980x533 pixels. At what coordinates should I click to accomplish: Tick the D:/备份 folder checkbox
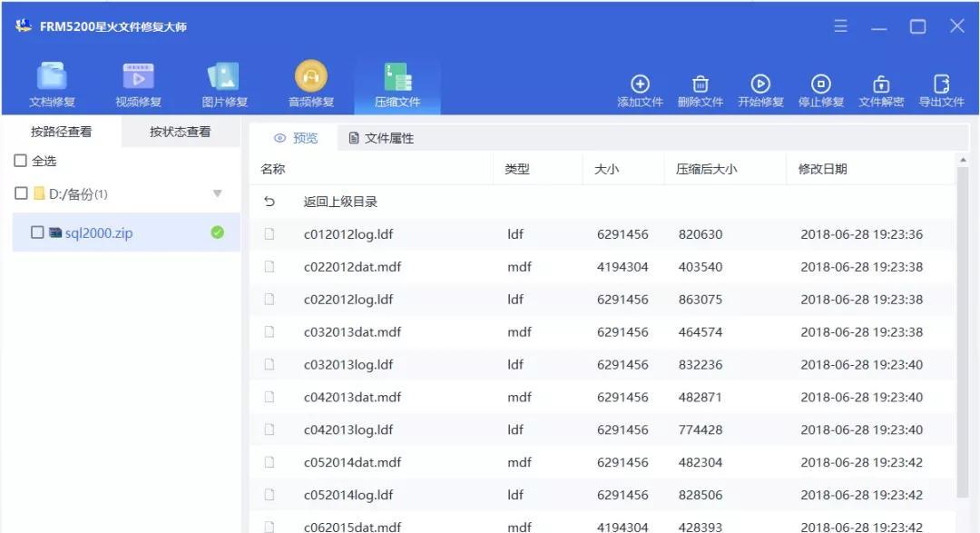pyautogui.click(x=21, y=193)
